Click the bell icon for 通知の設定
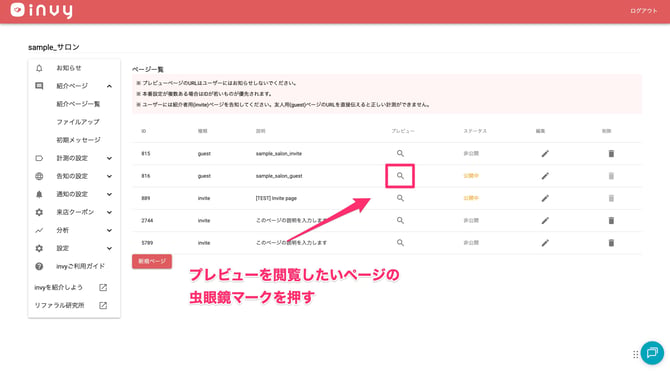Image resolution: width=670 pixels, height=371 pixels. pos(39,194)
